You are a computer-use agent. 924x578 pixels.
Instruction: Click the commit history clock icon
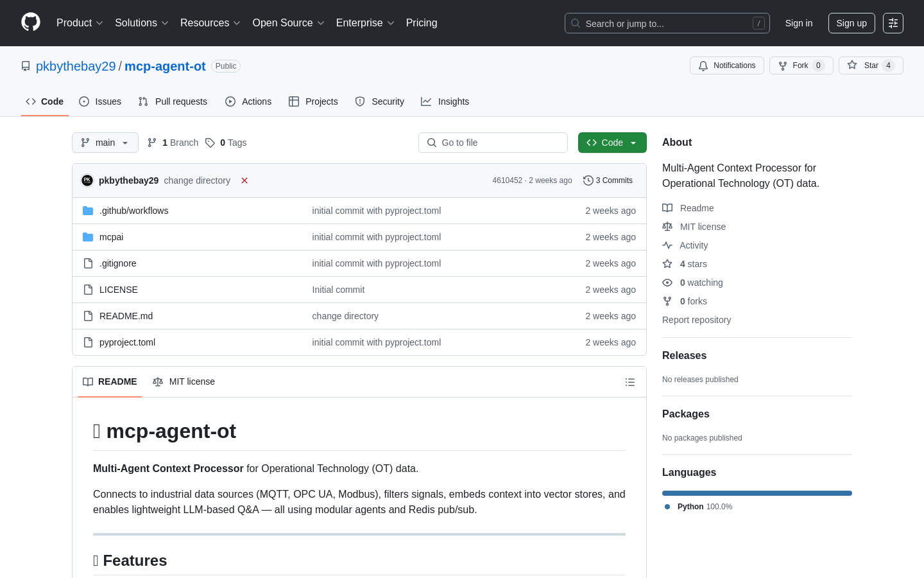(x=588, y=180)
